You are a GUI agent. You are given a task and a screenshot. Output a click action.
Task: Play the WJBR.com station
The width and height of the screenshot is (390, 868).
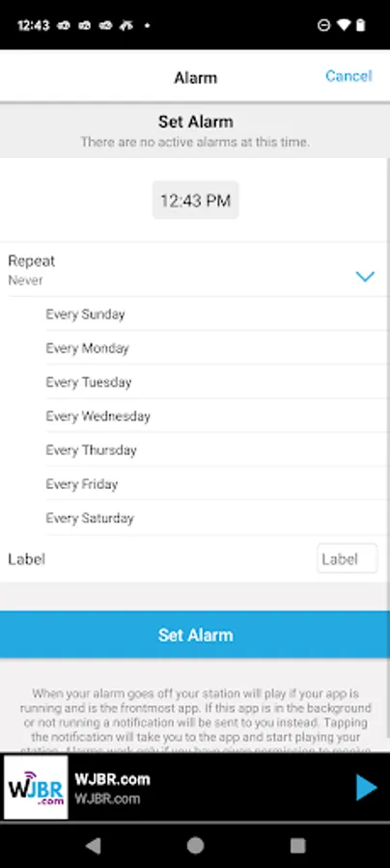(366, 787)
